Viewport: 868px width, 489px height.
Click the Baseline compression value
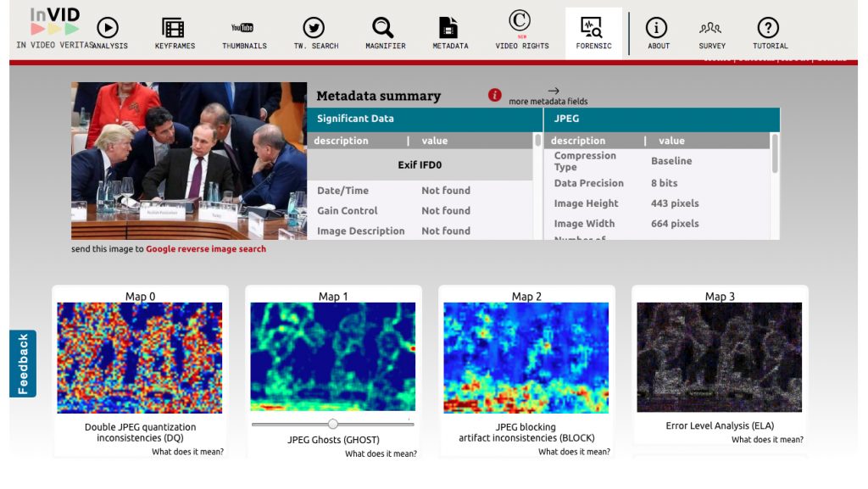[671, 161]
